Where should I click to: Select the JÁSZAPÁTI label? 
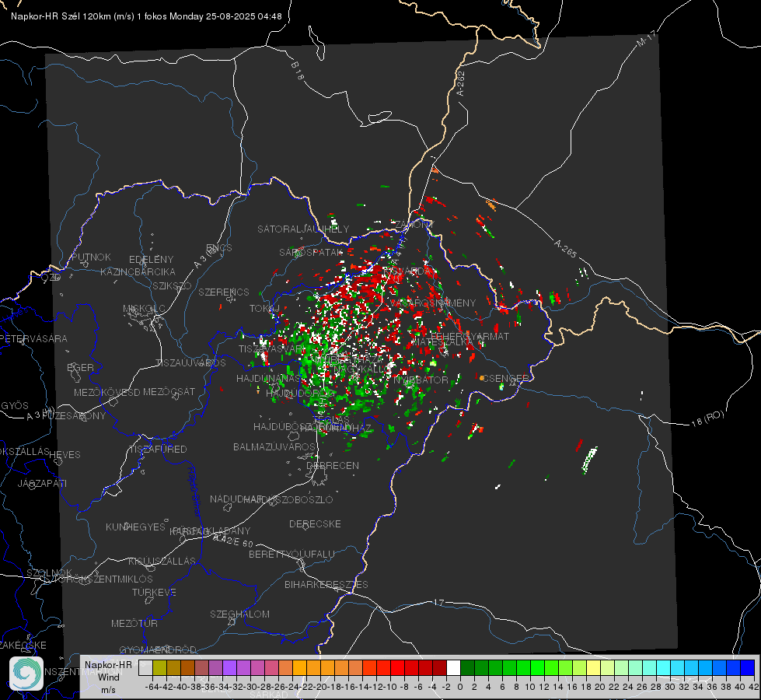(42, 483)
